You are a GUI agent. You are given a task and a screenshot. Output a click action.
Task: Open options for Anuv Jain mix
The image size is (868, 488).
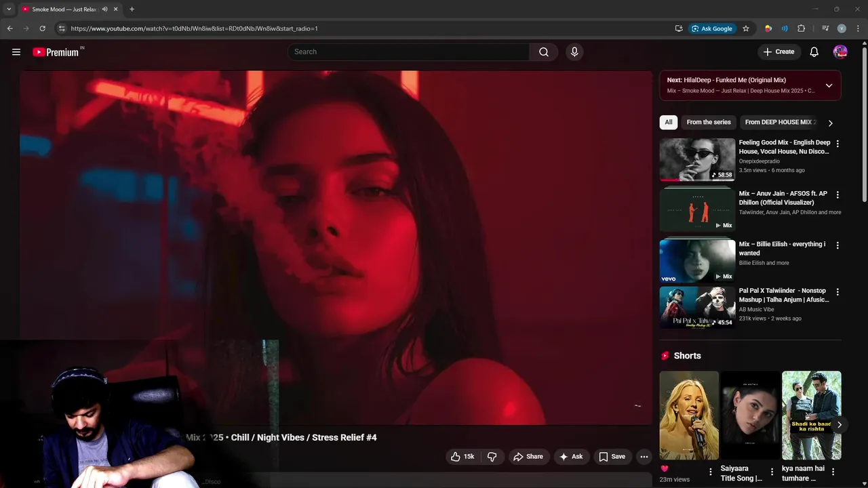[837, 195]
